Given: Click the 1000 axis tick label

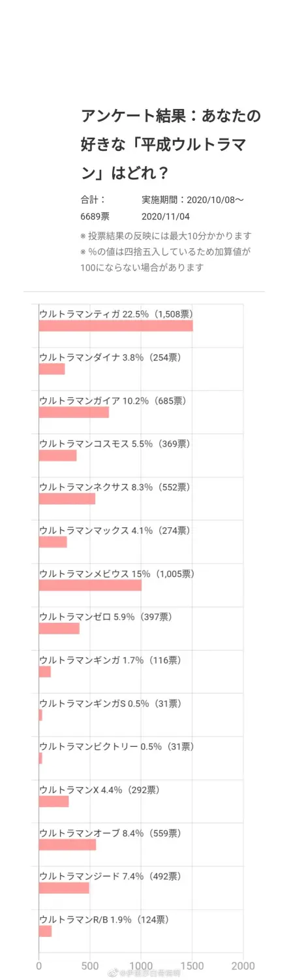Looking at the screenshot, I should (141, 966).
